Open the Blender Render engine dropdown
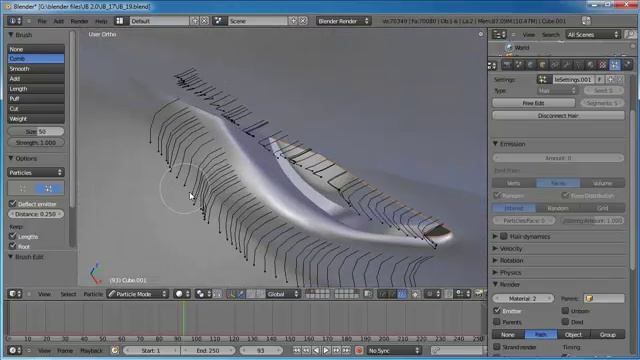The image size is (640, 360). click(343, 21)
